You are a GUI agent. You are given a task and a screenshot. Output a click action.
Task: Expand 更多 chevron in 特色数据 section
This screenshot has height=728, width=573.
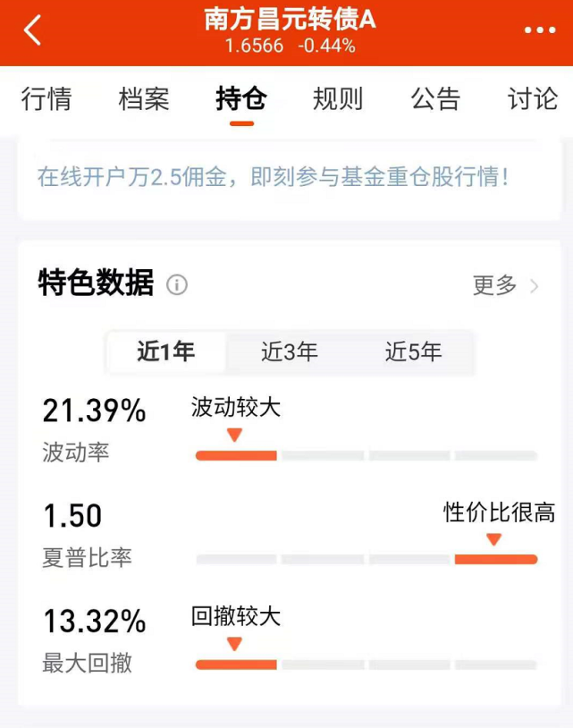coord(535,286)
